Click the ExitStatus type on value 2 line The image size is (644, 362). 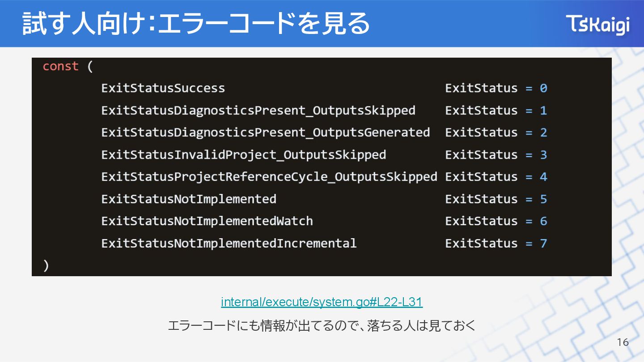pyautogui.click(x=481, y=133)
